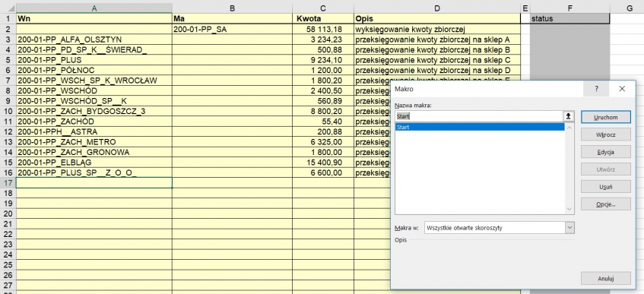Screen dimensions: 644x294
Task: Click the Opis header cell
Action: coord(437,19)
